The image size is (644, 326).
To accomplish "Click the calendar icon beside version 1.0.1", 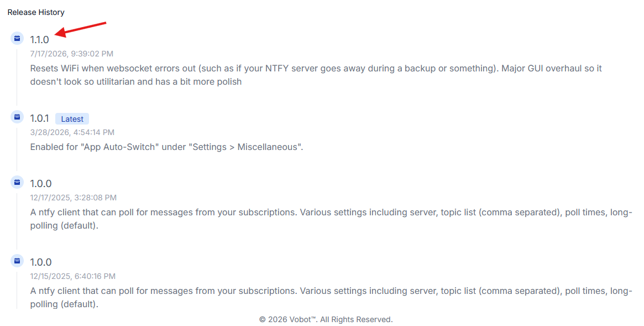I will point(17,117).
